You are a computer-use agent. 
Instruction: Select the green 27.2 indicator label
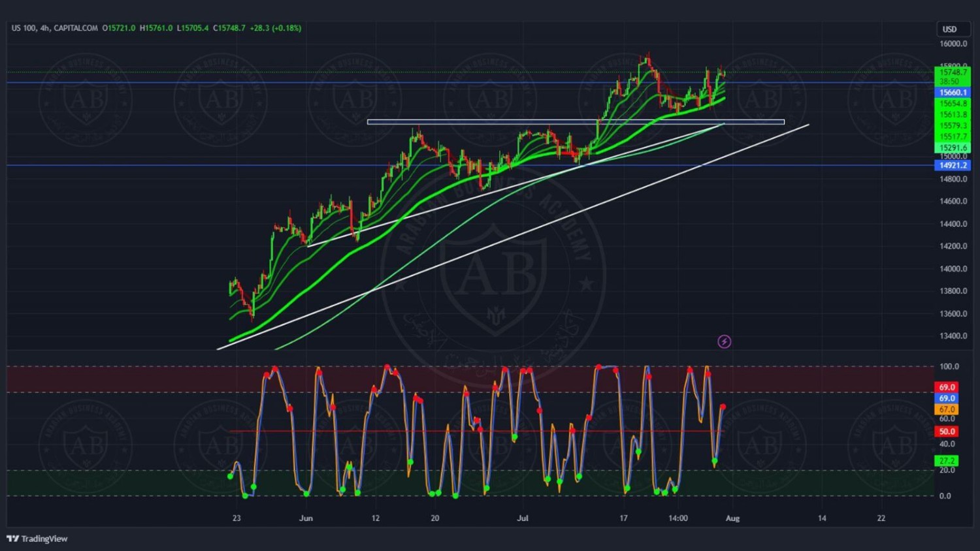pos(947,460)
